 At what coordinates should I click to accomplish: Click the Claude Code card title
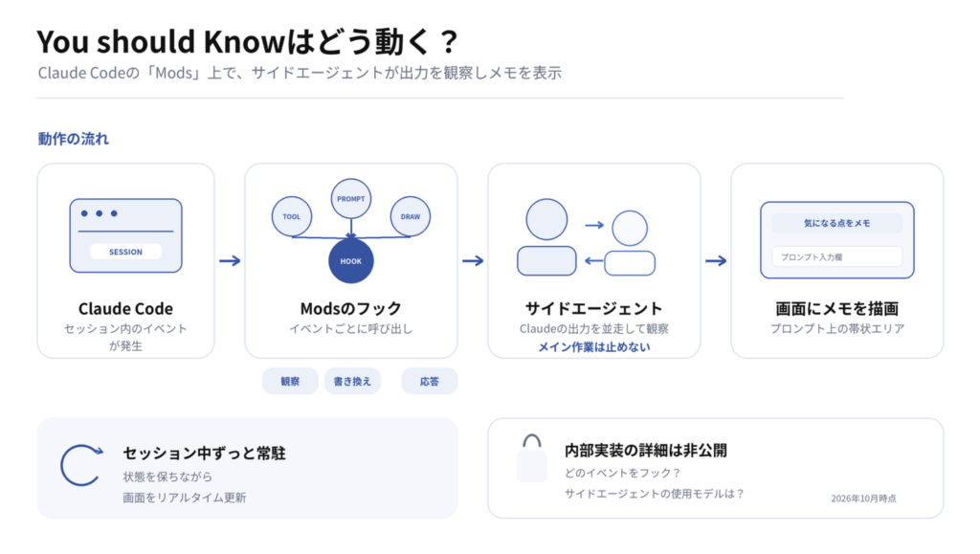click(125, 308)
